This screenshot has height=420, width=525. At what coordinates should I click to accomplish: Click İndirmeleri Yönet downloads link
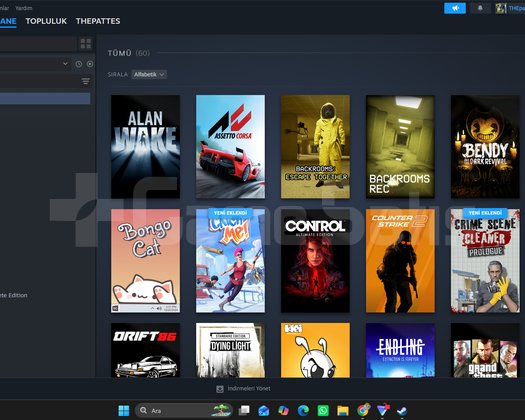249,389
